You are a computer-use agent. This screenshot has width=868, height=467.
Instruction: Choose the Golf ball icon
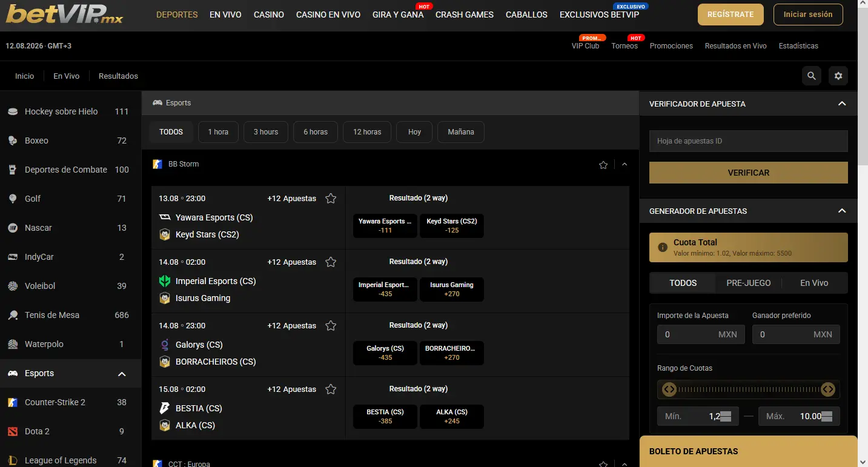(13, 199)
